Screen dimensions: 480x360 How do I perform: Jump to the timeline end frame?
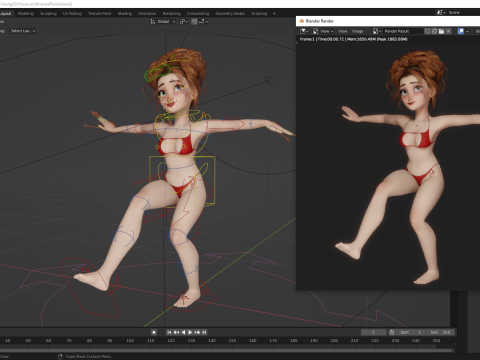click(x=204, y=332)
